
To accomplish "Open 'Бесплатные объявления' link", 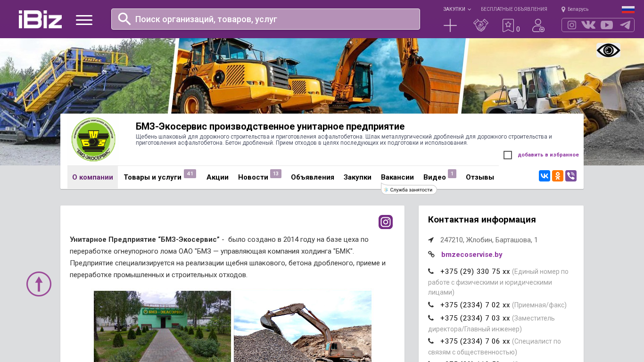I will coord(514,9).
